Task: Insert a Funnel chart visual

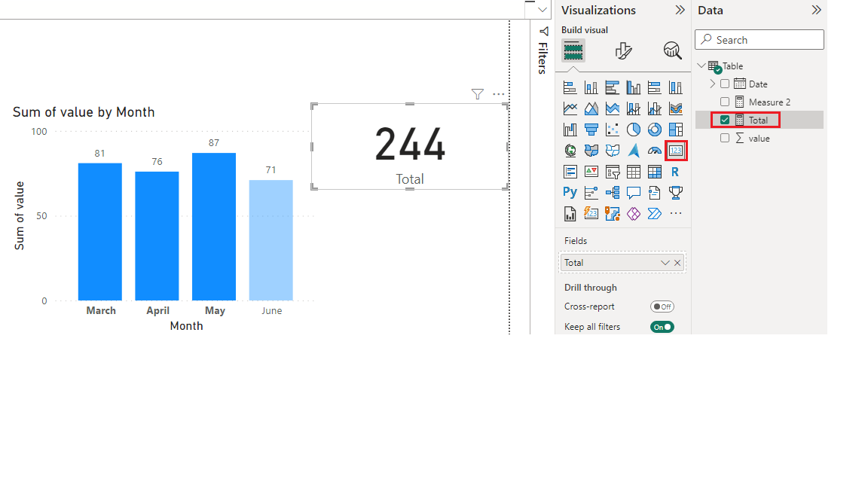Action: click(x=591, y=130)
